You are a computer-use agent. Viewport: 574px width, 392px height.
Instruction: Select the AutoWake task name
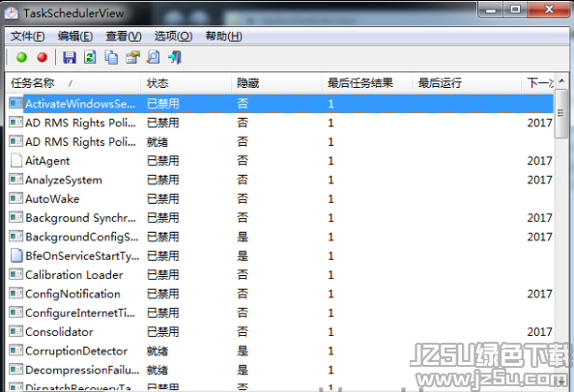coord(52,199)
